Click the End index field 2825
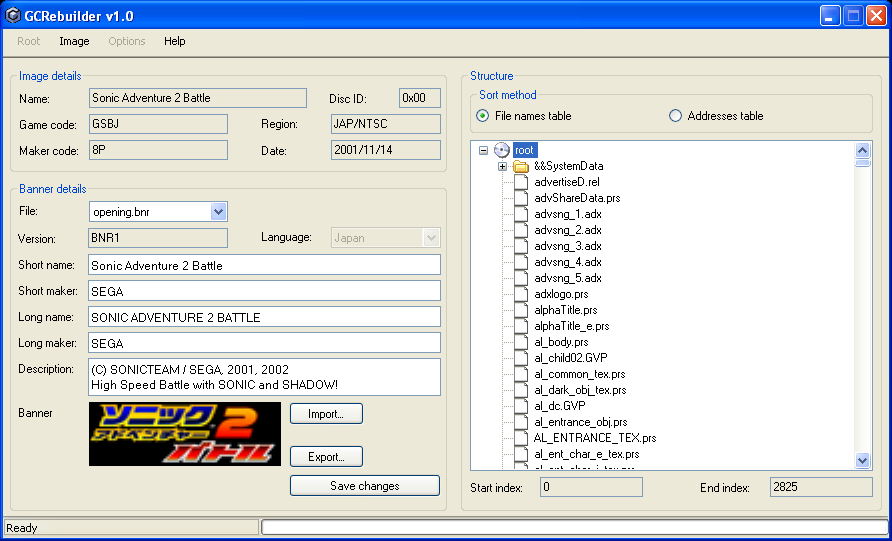Screen dimensions: 892x541 click(x=821, y=487)
